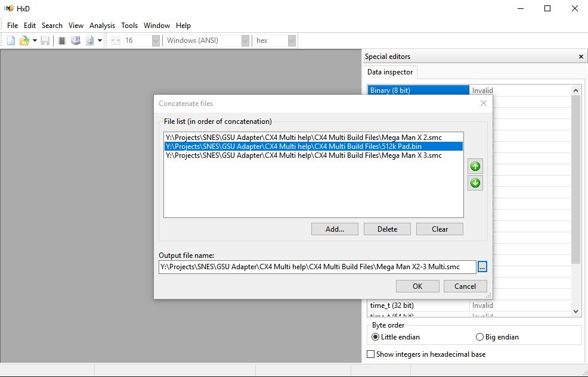Enable Show integers in hexadecimal base

click(371, 354)
